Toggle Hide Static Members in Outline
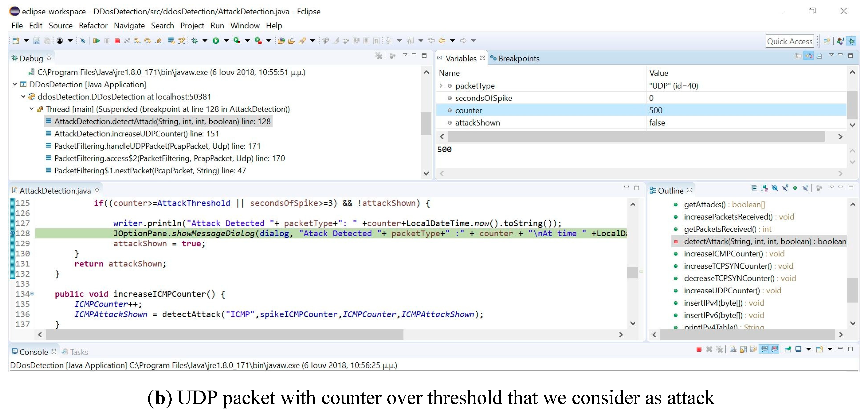The width and height of the screenshot is (868, 414). pos(785,188)
